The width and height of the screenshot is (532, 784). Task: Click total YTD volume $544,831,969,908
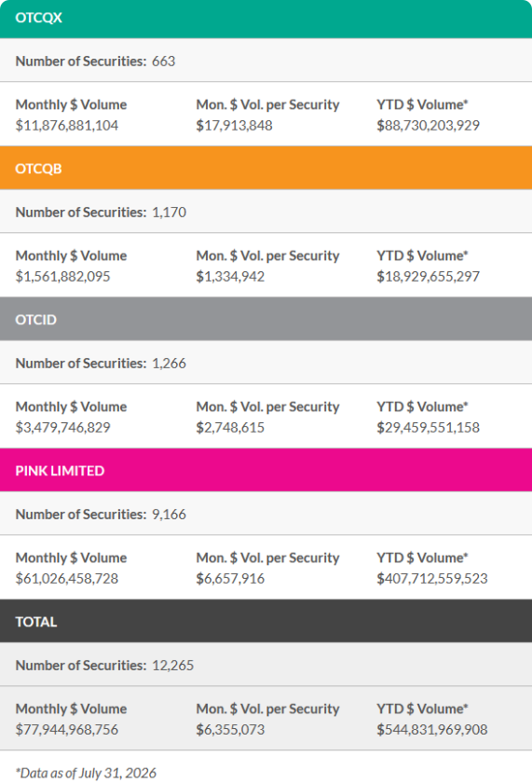coord(432,729)
